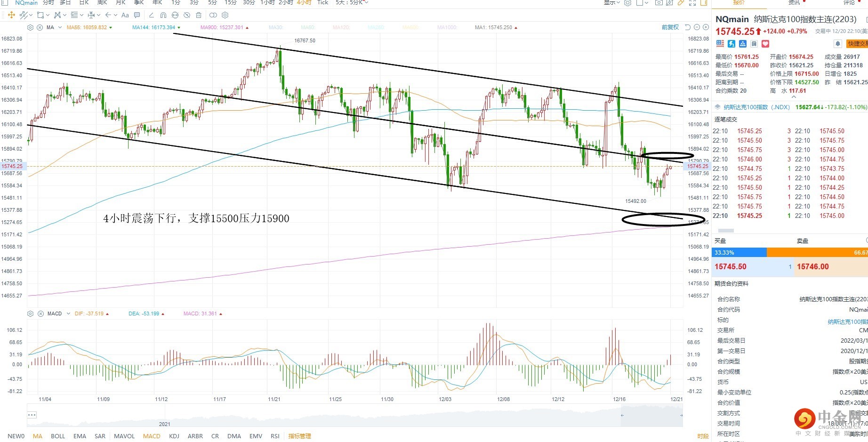Remove the MA indicator with X icon
This screenshot has width=868, height=442.
point(40,27)
